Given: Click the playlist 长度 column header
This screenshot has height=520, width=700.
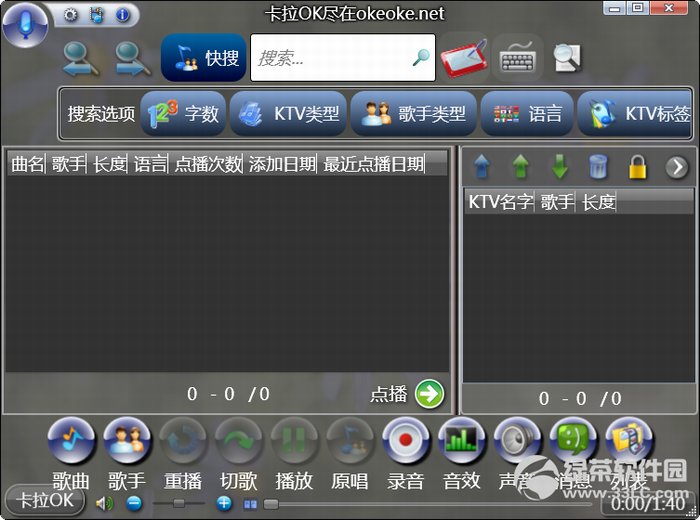Looking at the screenshot, I should pyautogui.click(x=598, y=202).
